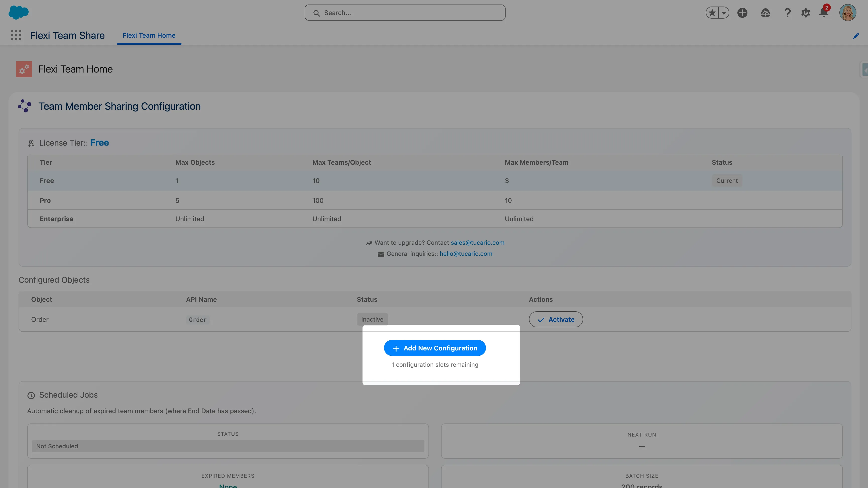Email sales@tucario.com to upgrade
The image size is (868, 488).
[x=477, y=242]
